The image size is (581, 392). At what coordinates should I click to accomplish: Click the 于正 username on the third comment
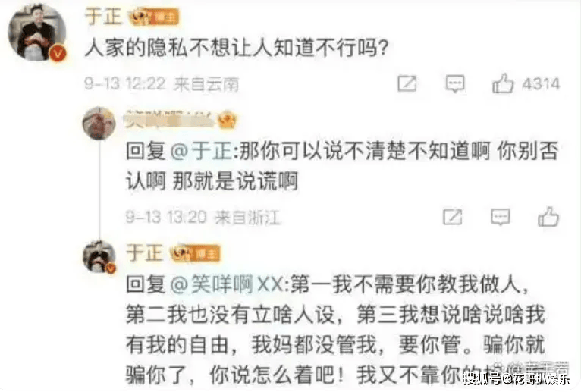tap(145, 253)
